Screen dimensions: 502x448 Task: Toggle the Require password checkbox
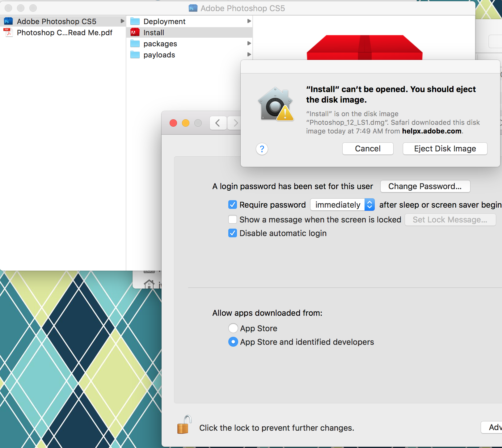(x=233, y=205)
